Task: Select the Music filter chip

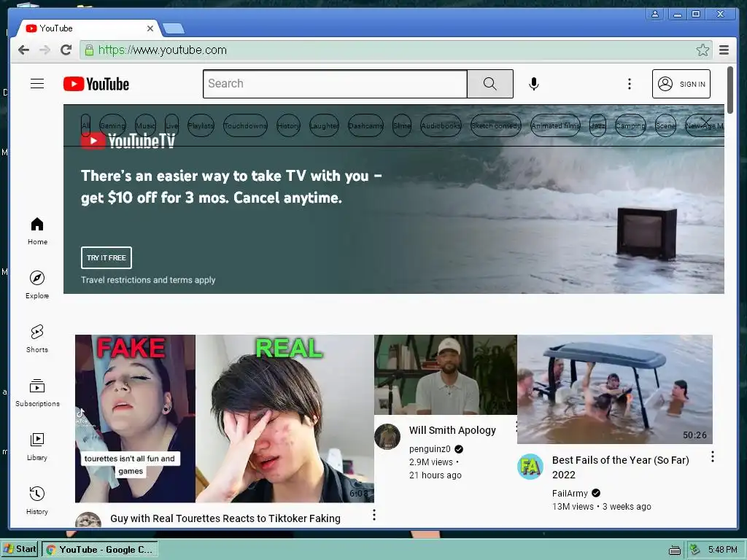Action: coord(145,125)
